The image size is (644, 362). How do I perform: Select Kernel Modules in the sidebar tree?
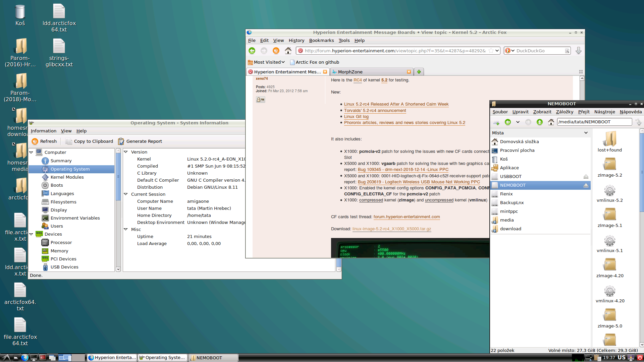pos(67,177)
